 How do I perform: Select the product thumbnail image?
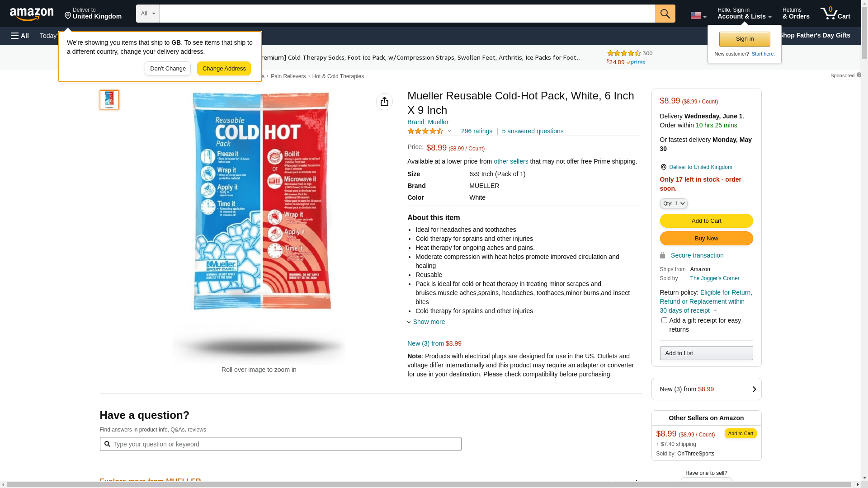coord(109,100)
